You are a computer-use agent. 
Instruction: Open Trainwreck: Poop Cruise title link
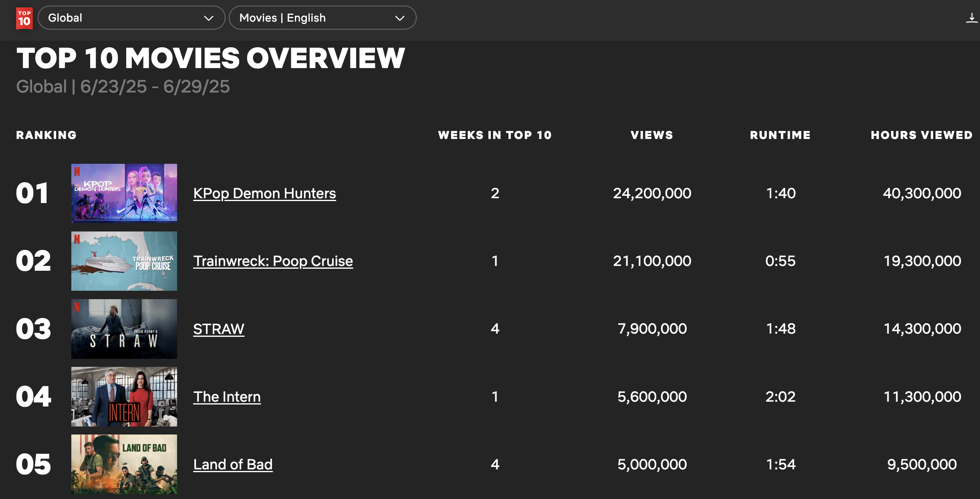(x=273, y=261)
